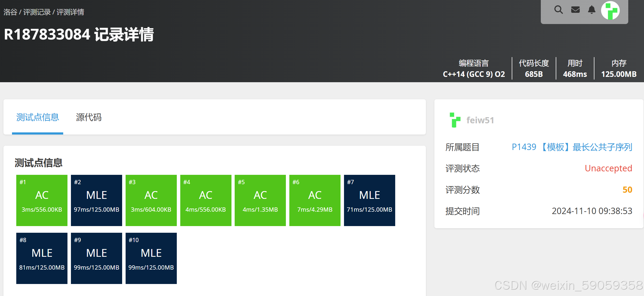Select test case #10 showing MLE status
The height and width of the screenshot is (296, 644).
tap(151, 258)
